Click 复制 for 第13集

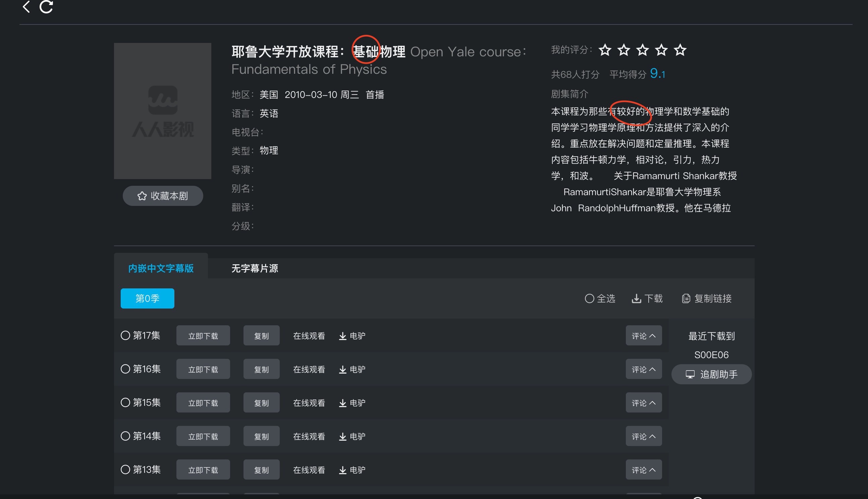pyautogui.click(x=262, y=470)
